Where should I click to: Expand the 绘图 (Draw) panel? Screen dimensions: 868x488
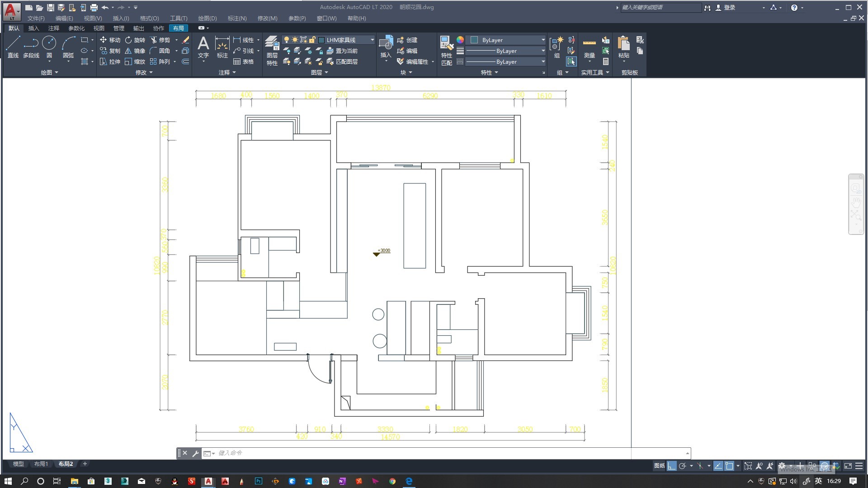49,72
